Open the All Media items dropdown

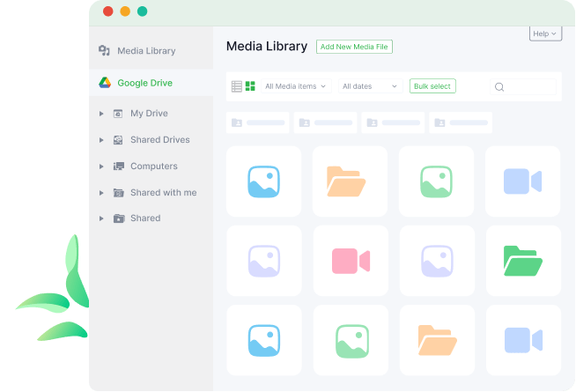295,86
